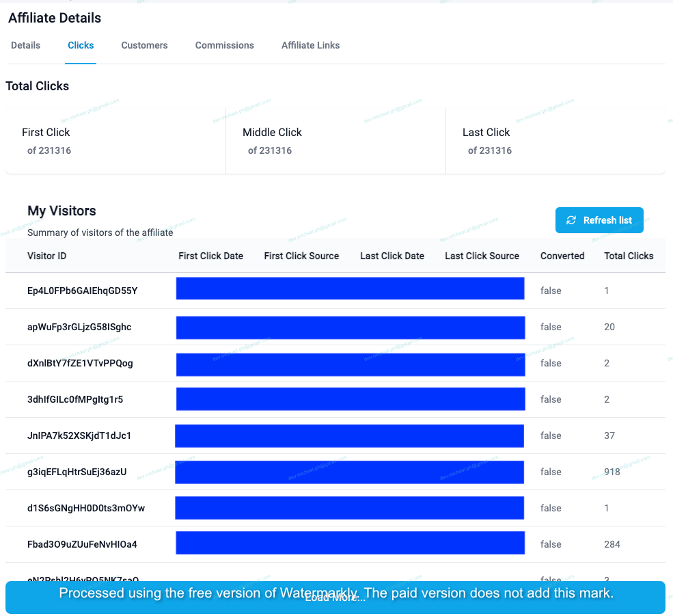Click the Middle Click stat card
Screen dimensions: 673x616
[335, 141]
